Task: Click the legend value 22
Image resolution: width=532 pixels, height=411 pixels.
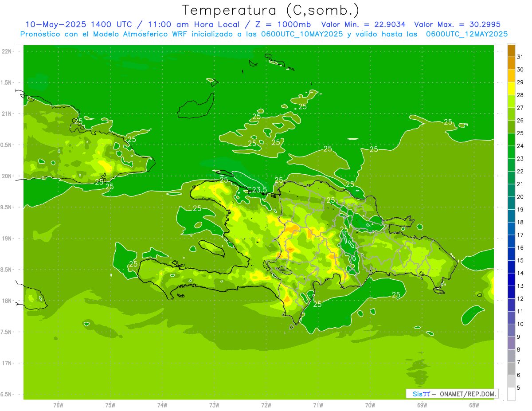Action: (520, 172)
